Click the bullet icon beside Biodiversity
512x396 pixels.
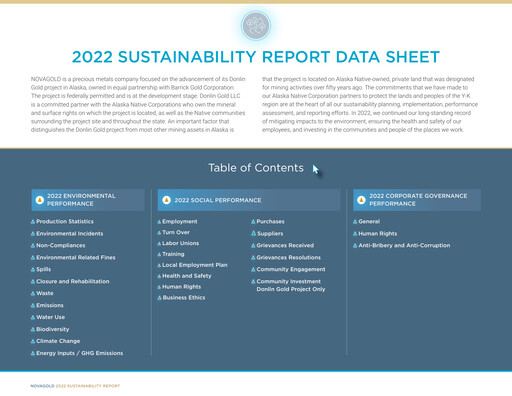click(x=33, y=329)
